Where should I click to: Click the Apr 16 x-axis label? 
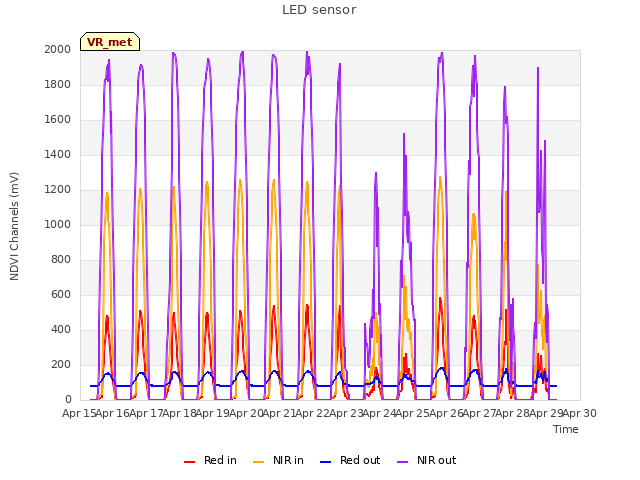tap(113, 413)
